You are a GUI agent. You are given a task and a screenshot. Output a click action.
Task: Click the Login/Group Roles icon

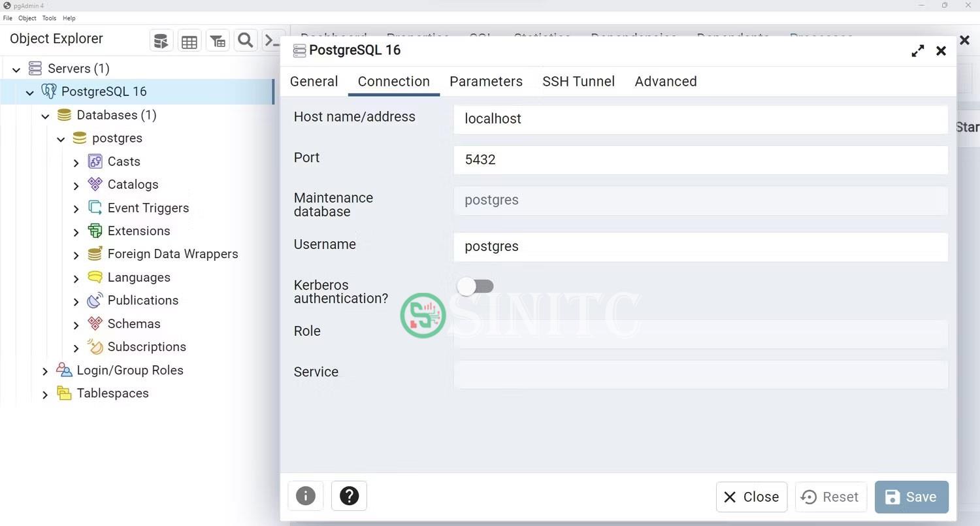point(64,370)
